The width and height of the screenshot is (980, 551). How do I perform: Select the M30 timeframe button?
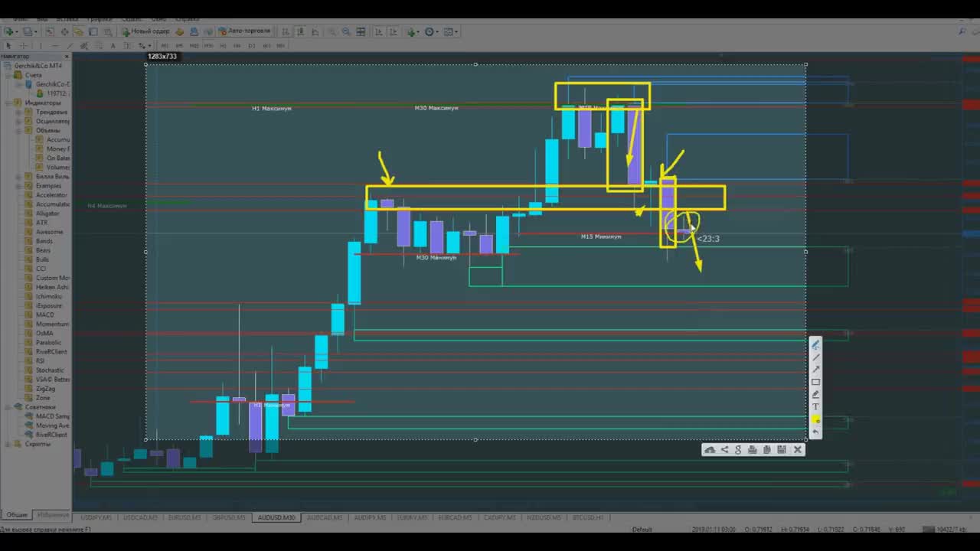coord(208,46)
